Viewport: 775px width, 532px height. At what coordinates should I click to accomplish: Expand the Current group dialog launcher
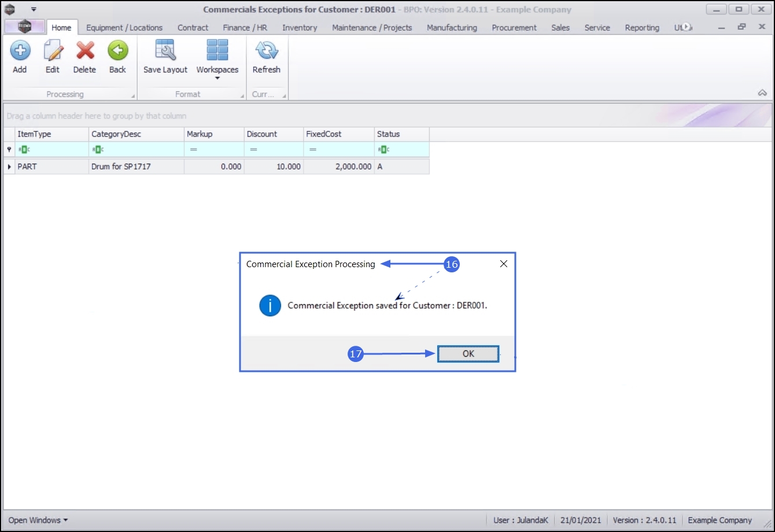tap(284, 96)
